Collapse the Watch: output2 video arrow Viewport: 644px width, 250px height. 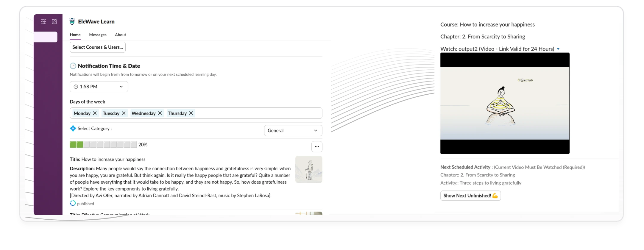[x=558, y=49]
